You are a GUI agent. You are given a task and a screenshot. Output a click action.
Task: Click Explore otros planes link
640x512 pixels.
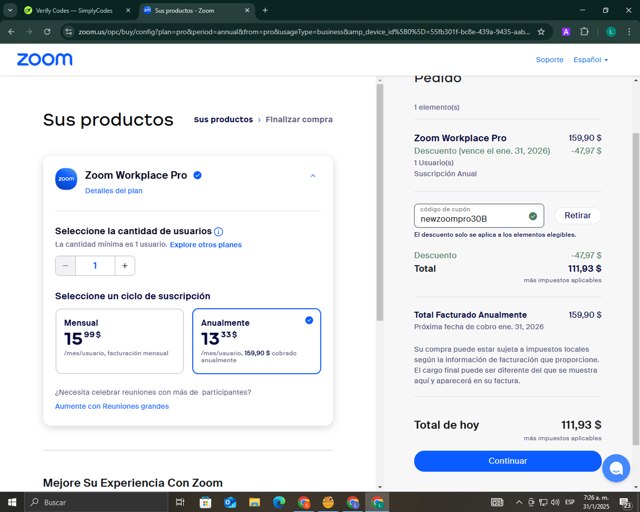206,245
